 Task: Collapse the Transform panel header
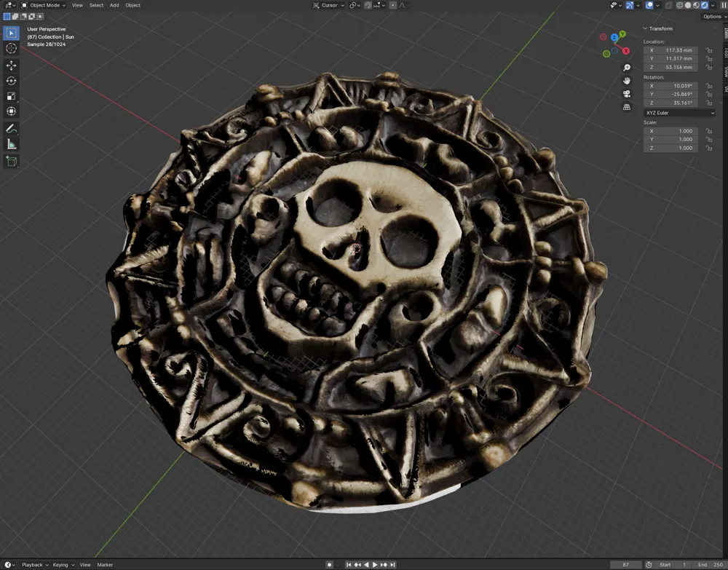(661, 28)
